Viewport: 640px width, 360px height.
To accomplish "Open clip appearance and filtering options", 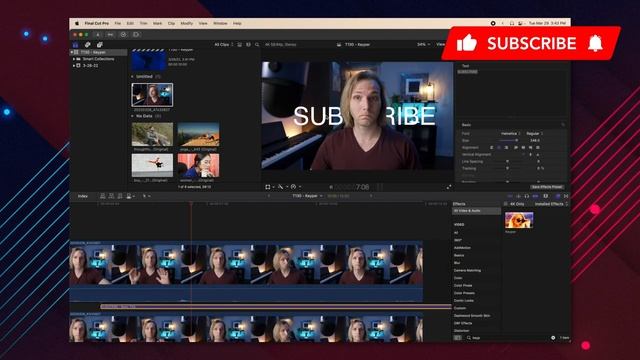I will click(248, 44).
